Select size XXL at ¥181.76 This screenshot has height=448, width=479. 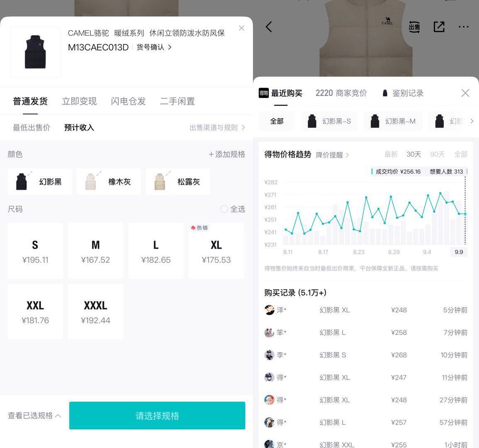(x=35, y=312)
